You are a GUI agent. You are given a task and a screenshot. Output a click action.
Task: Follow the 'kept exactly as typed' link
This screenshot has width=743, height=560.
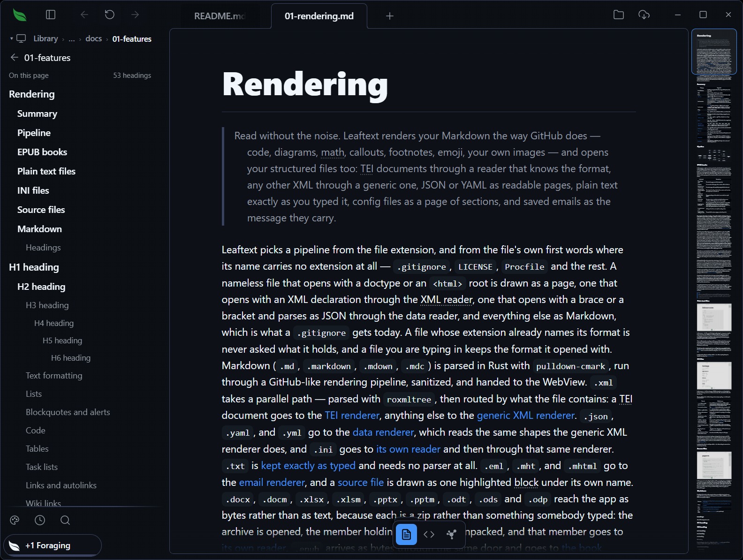pyautogui.click(x=308, y=465)
